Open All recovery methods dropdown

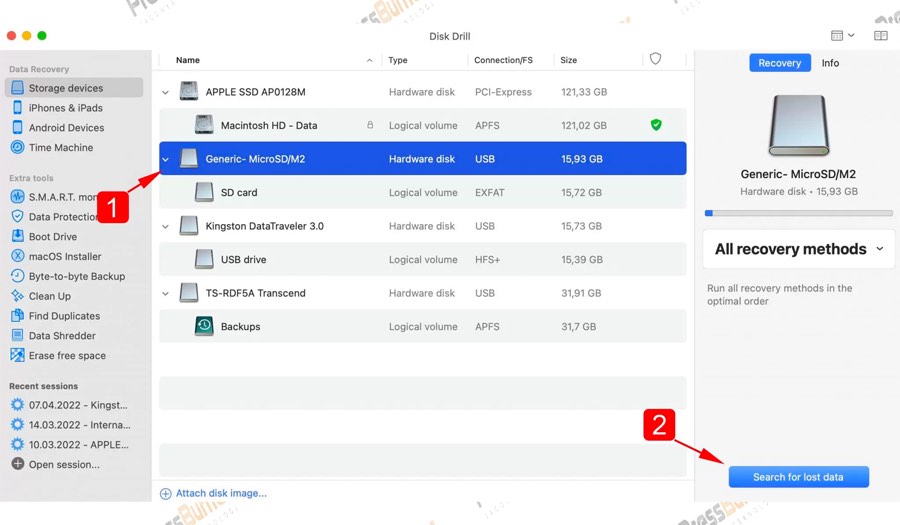click(x=798, y=249)
